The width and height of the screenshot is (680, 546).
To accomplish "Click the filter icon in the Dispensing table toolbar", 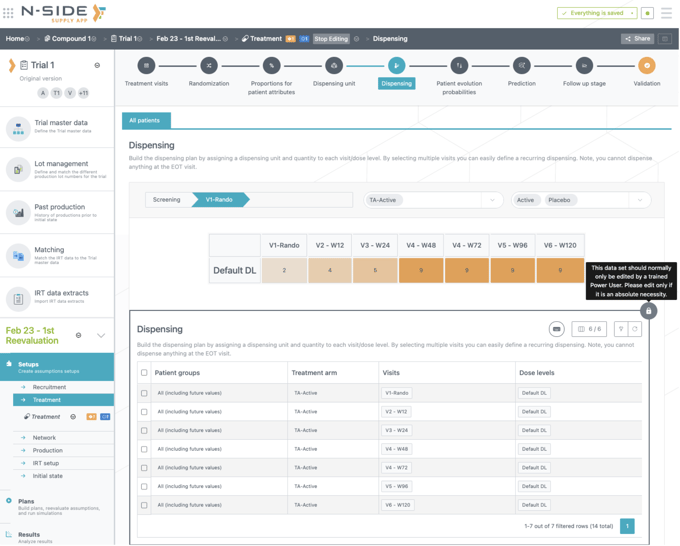I will tap(620, 329).
